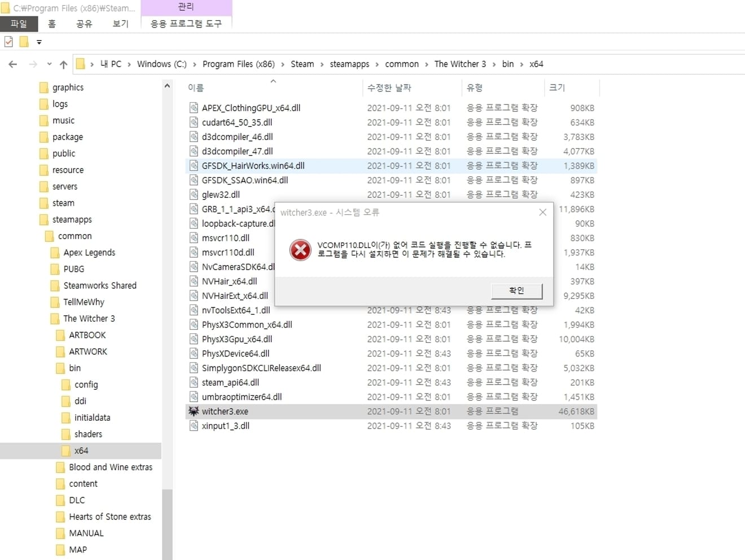
Task: Click the graphics folder icon in the tree
Action: tap(43, 87)
